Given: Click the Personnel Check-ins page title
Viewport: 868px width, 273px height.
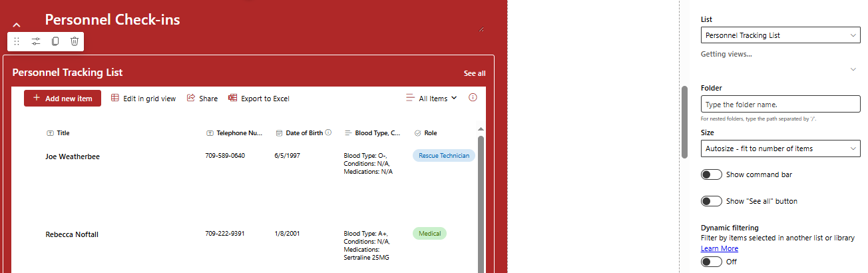Looking at the screenshot, I should pyautogui.click(x=112, y=20).
